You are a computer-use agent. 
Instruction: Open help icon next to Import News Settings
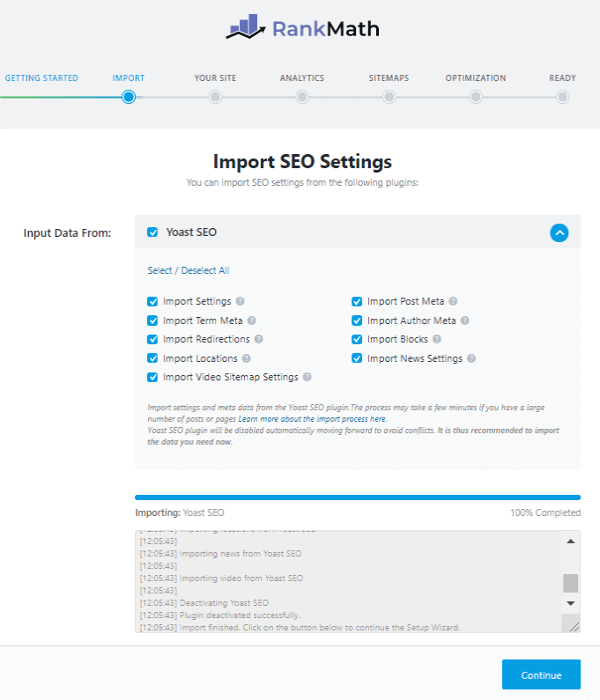pyautogui.click(x=471, y=358)
